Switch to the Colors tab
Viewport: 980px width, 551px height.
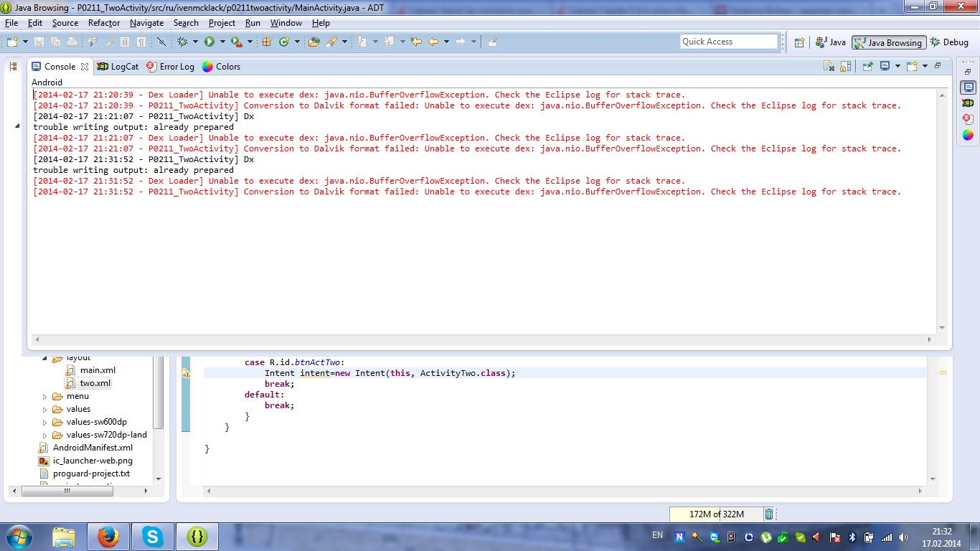pos(221,67)
